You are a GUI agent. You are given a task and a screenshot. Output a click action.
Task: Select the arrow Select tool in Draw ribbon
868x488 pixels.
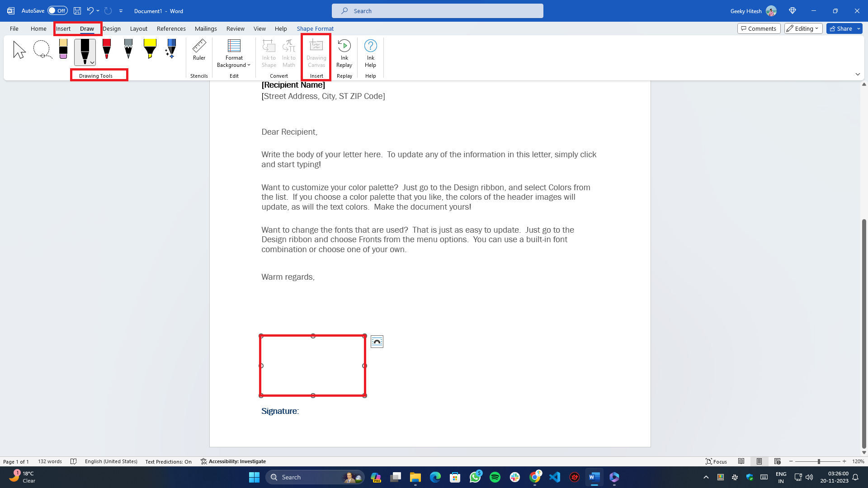pos(19,50)
